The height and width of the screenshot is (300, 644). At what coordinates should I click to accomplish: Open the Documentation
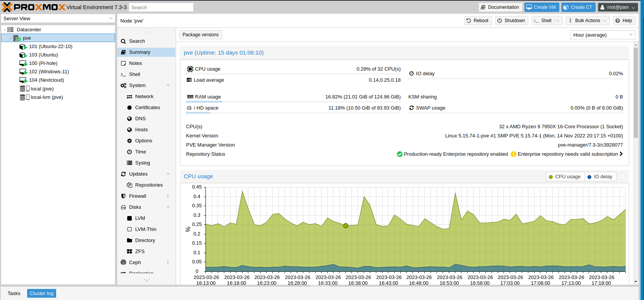[500, 7]
